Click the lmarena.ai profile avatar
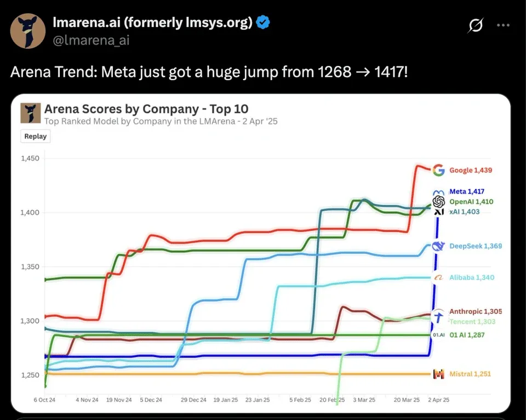The image size is (526, 420). tap(28, 31)
